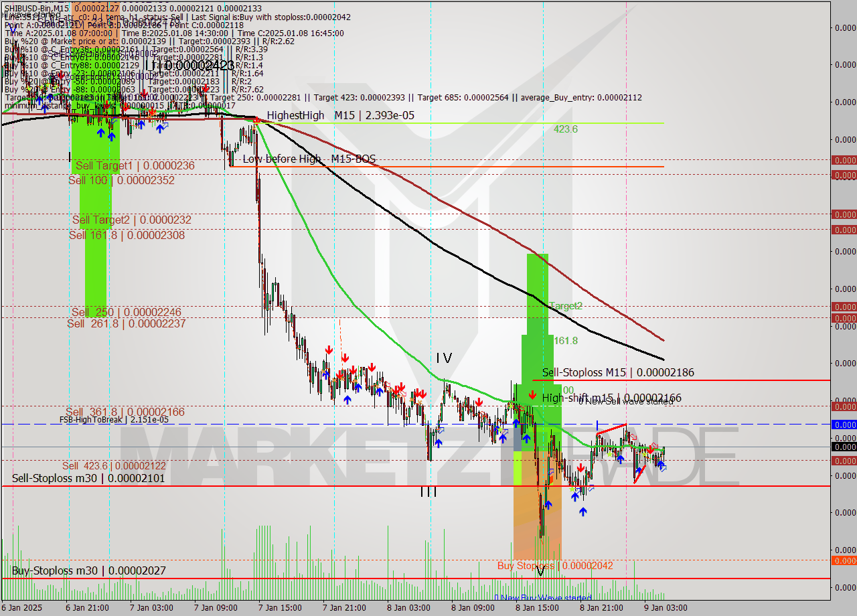Image resolution: width=857 pixels, height=616 pixels.
Task: Select the Sell 261.8 | 0.00002237 label
Action: click(x=127, y=323)
